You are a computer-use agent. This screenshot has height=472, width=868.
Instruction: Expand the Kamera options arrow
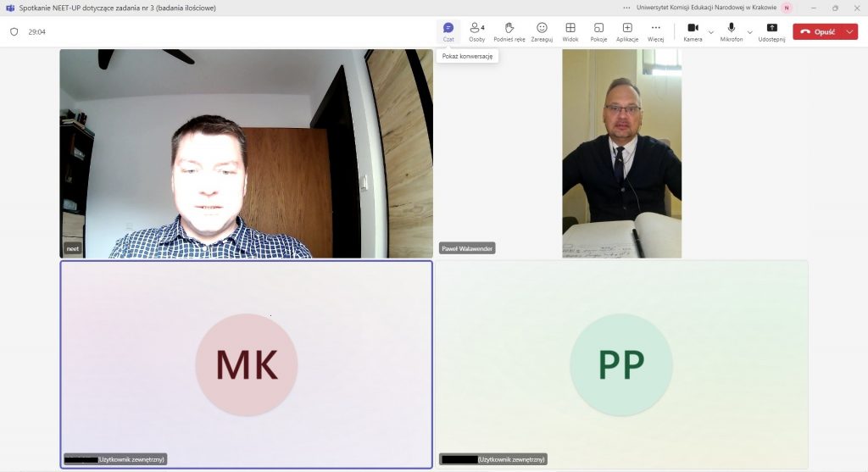point(711,31)
